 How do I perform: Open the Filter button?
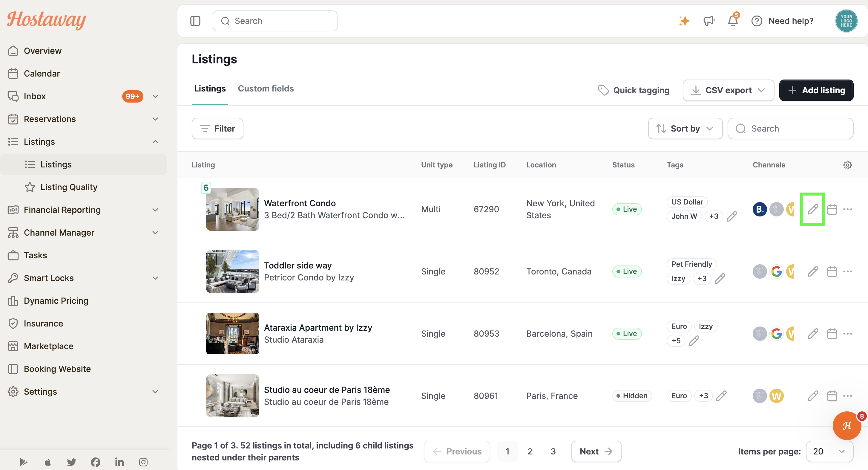click(217, 129)
